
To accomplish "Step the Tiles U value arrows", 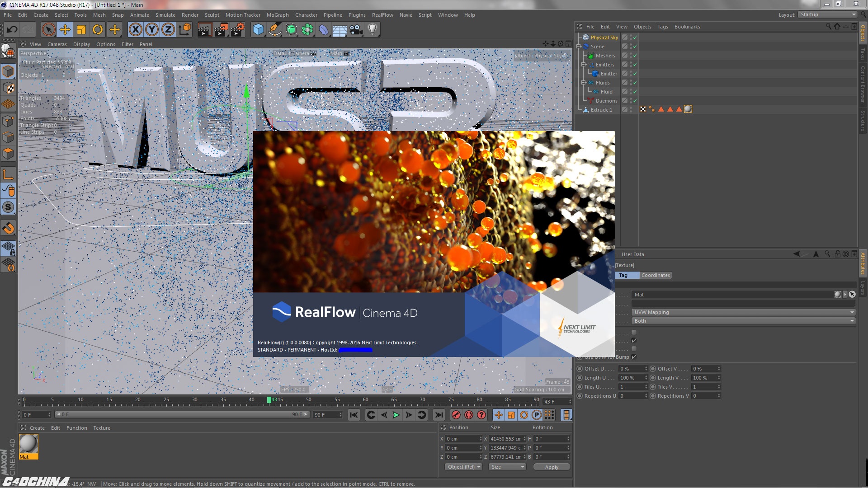I will [x=646, y=387].
